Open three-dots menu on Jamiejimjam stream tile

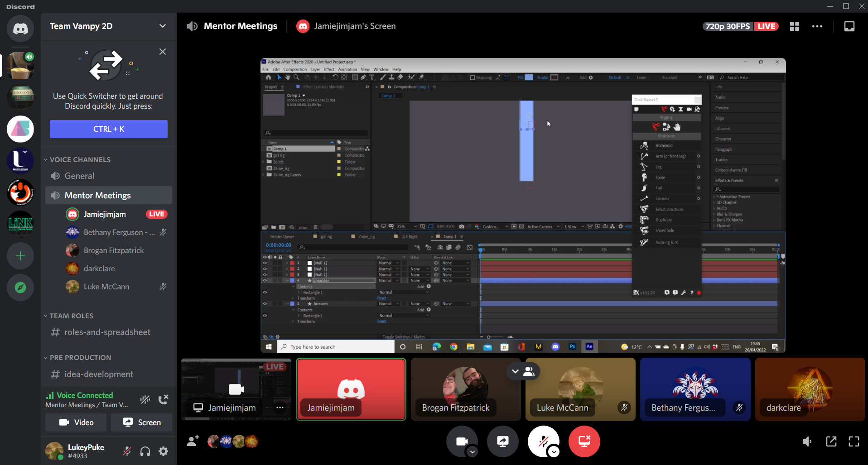pyautogui.click(x=280, y=407)
